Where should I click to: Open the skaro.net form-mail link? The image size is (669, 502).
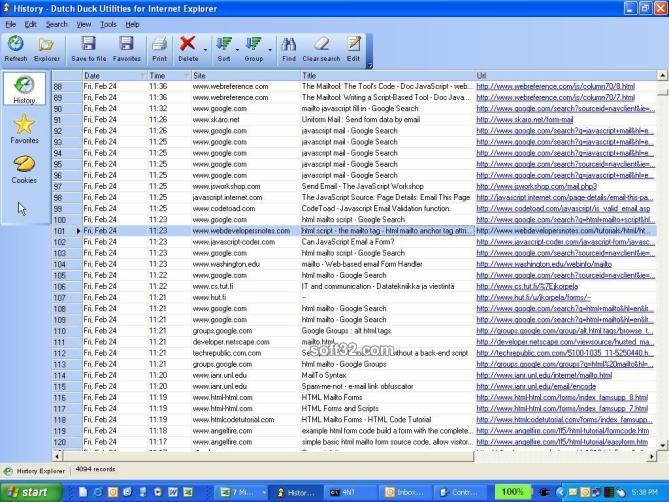[524, 120]
